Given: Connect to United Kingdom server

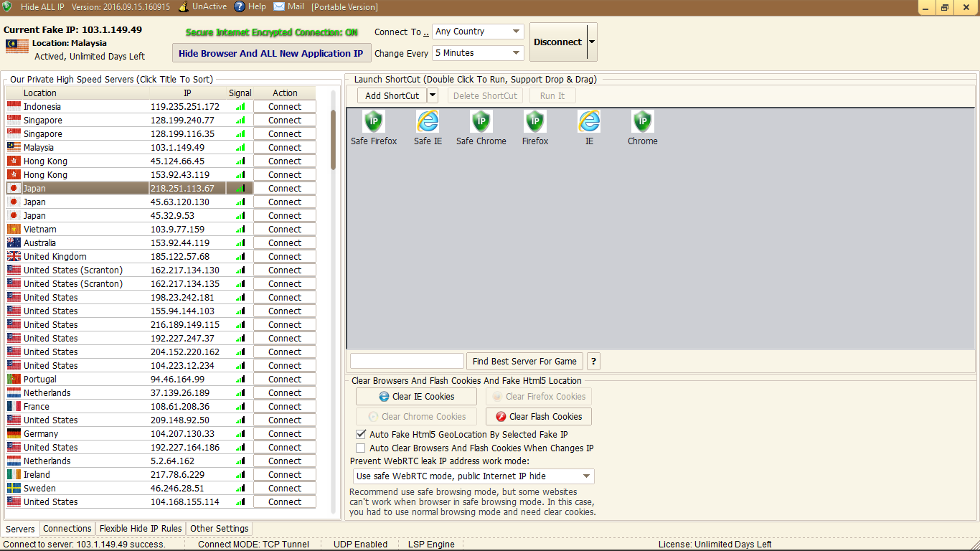Looking at the screenshot, I should point(285,256).
